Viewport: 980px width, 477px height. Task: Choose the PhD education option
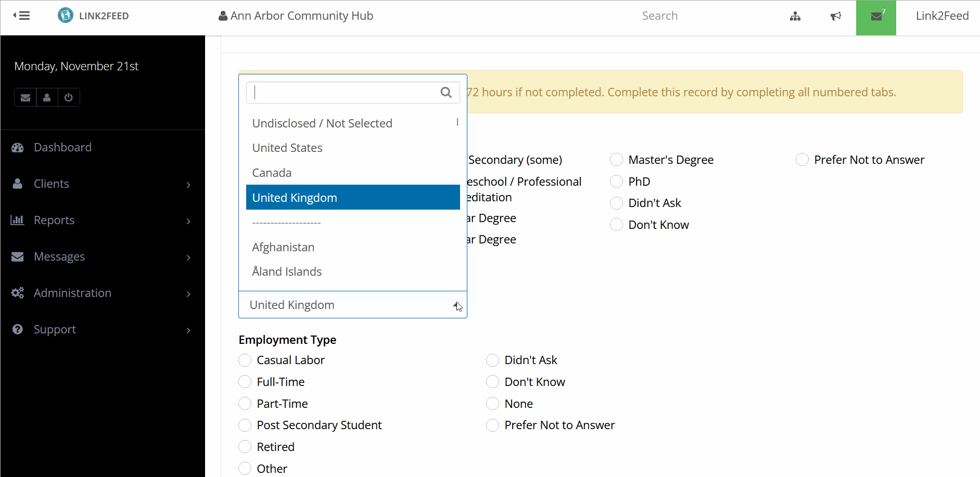pos(617,181)
